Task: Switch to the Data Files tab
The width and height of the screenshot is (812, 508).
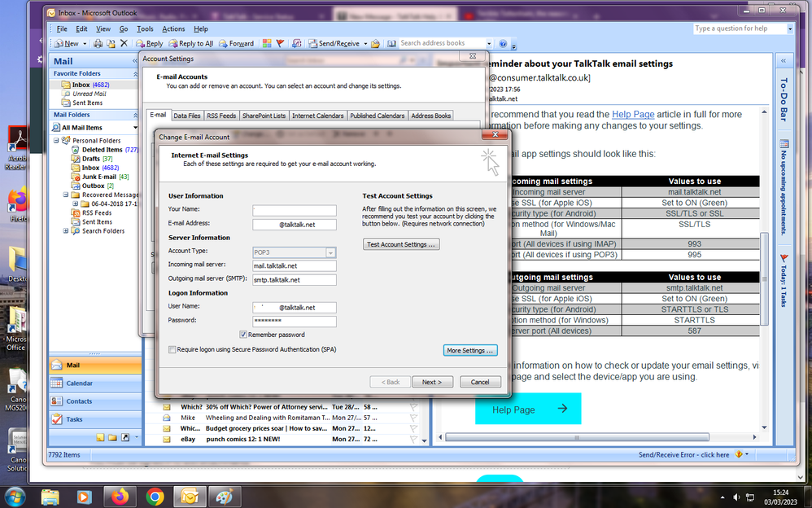Action: [187, 115]
